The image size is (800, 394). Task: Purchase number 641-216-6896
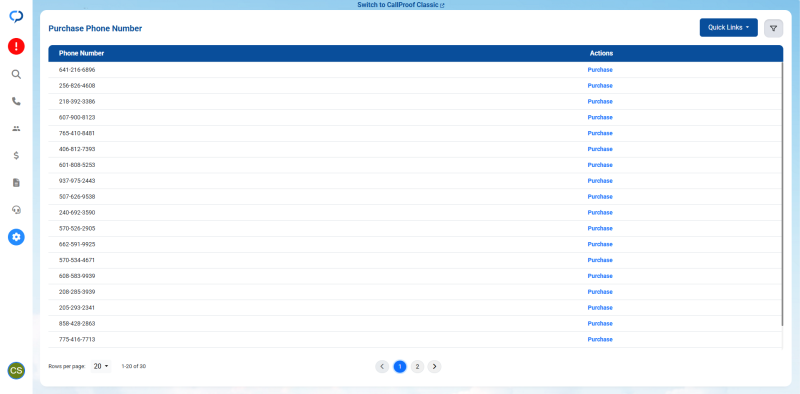point(600,70)
